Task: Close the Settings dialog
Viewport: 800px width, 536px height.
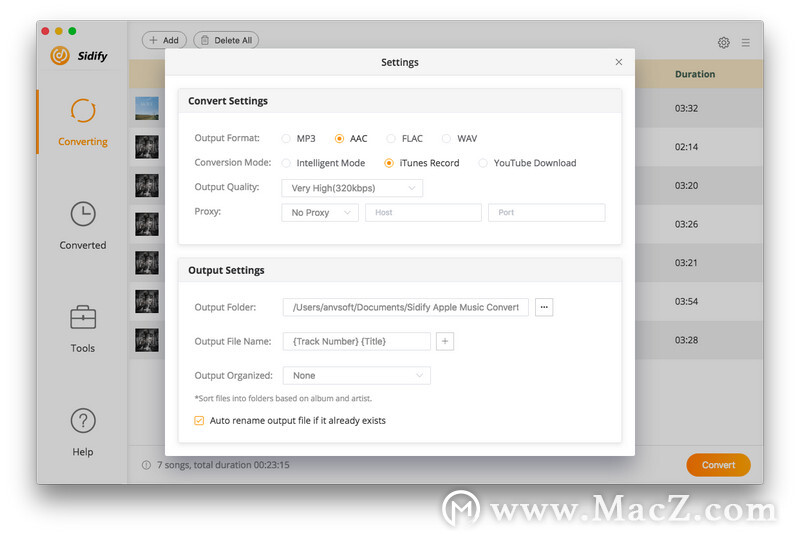Action: (x=618, y=62)
